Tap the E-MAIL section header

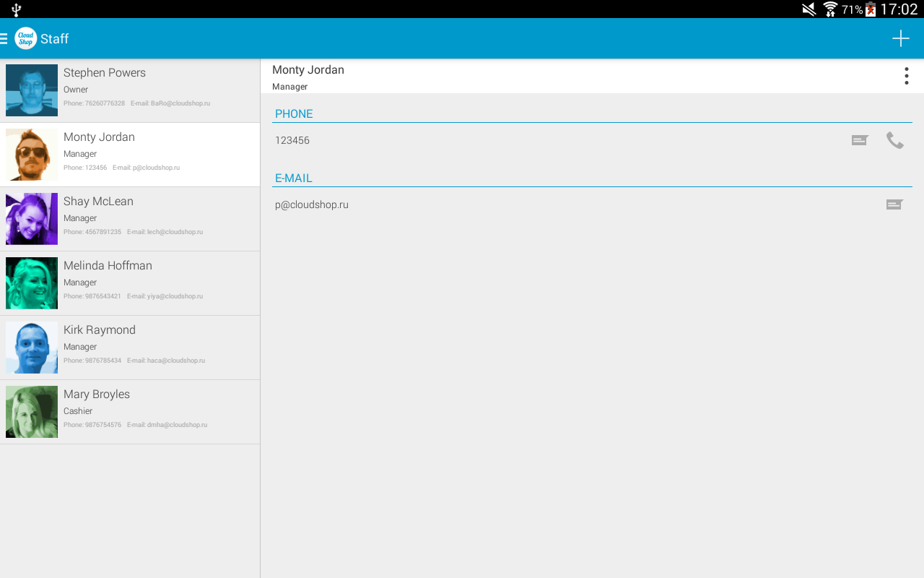pyautogui.click(x=294, y=178)
